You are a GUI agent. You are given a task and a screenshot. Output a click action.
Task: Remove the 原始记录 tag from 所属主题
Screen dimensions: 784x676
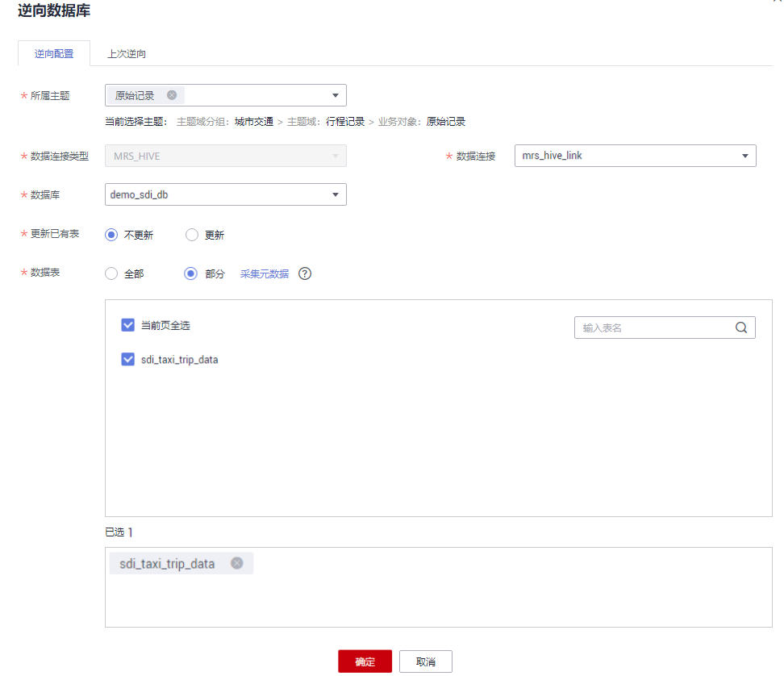tap(172, 95)
